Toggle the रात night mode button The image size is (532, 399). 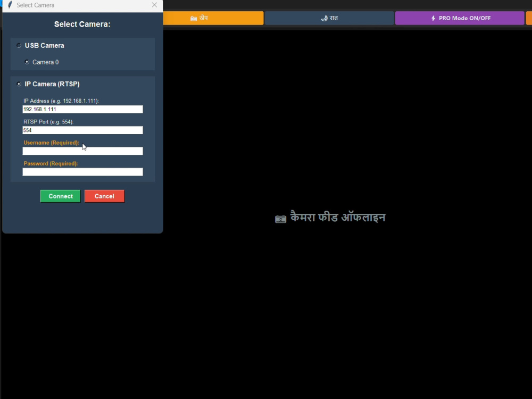[x=329, y=18]
